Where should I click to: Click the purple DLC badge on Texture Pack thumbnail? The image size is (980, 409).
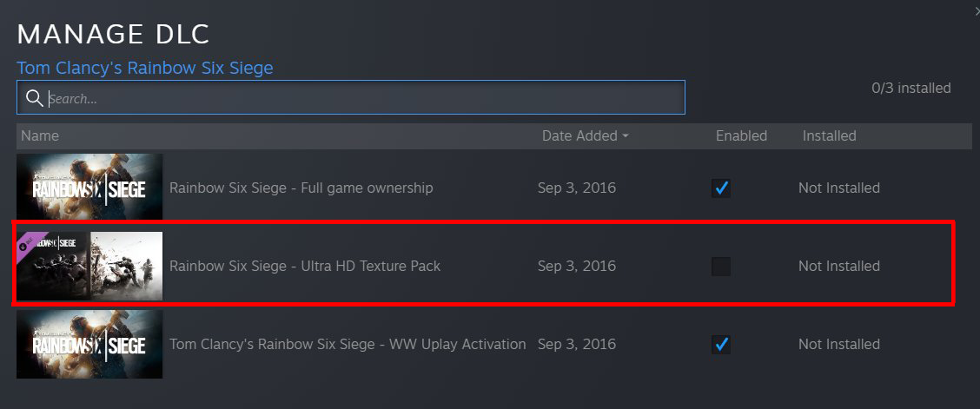30,244
